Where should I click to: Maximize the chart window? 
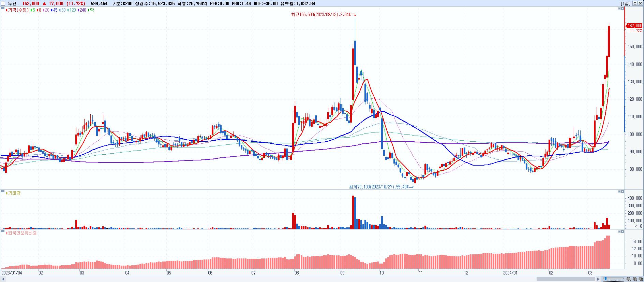(635, 3)
